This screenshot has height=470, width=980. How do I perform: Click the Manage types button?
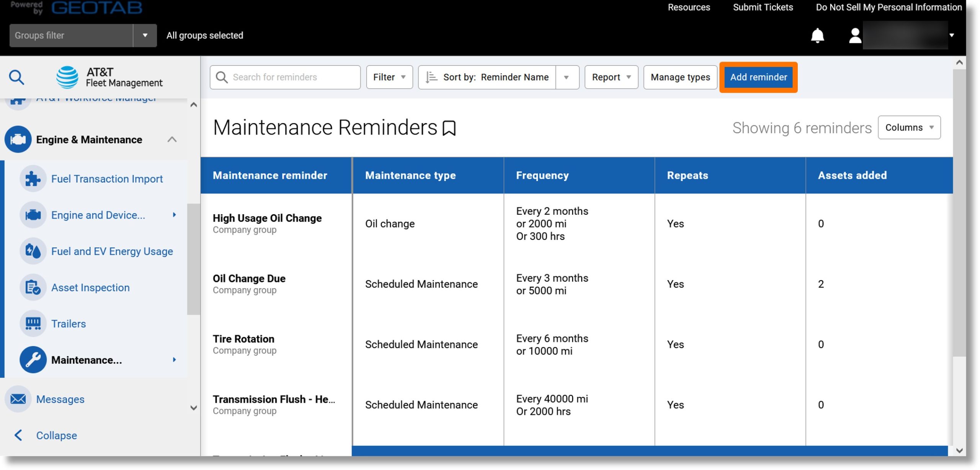[680, 77]
